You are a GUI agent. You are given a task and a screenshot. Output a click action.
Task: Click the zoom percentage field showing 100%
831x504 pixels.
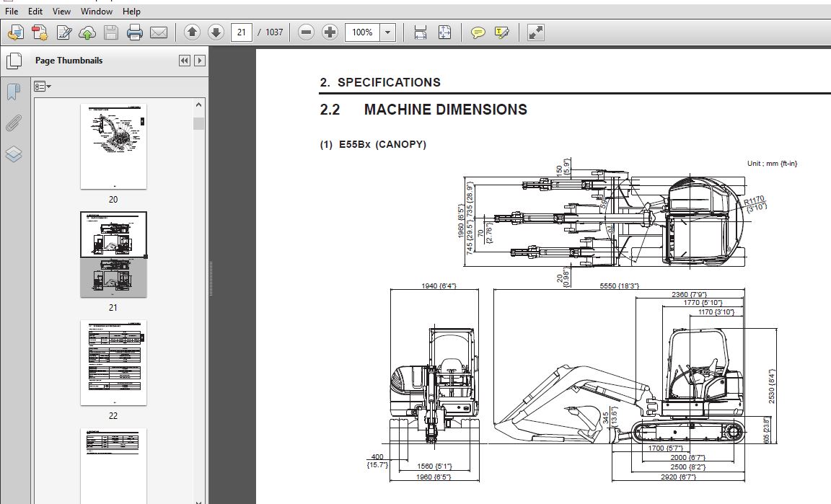pyautogui.click(x=363, y=32)
